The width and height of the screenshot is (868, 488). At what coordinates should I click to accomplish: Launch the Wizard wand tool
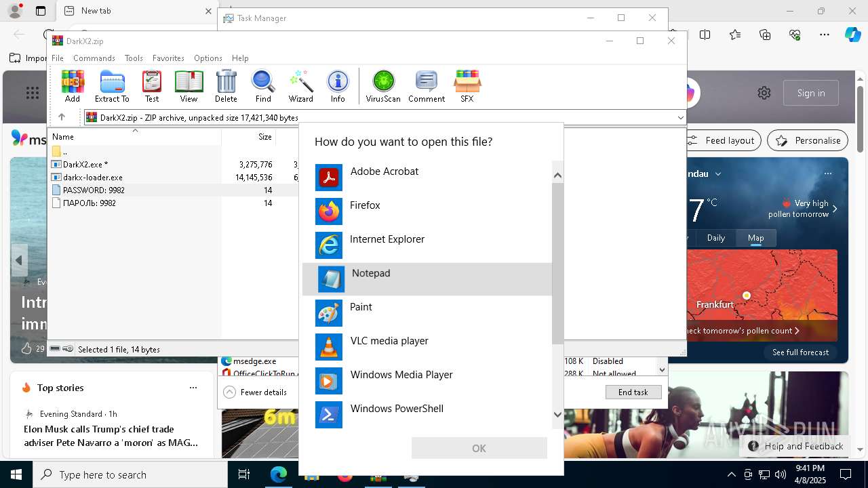click(x=300, y=86)
